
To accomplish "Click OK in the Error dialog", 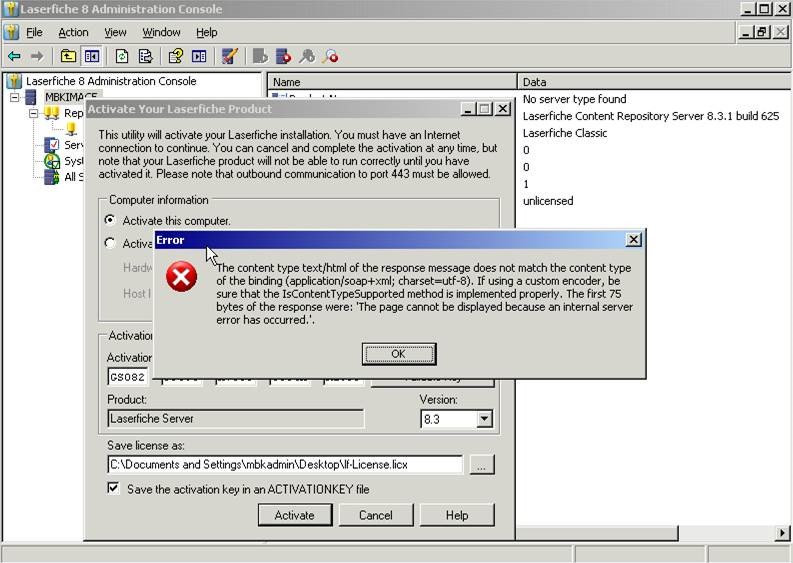I will [x=399, y=354].
